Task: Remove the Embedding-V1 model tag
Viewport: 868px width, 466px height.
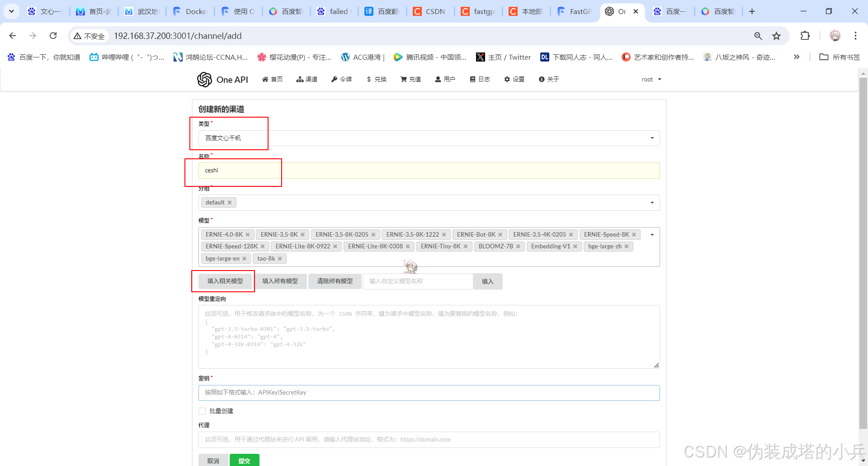Action: pyautogui.click(x=575, y=247)
